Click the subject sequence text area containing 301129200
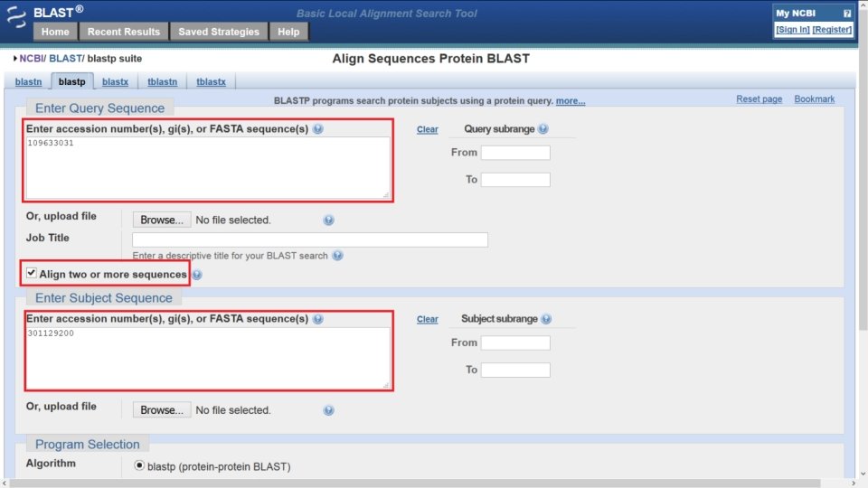The width and height of the screenshot is (868, 488). 208,358
